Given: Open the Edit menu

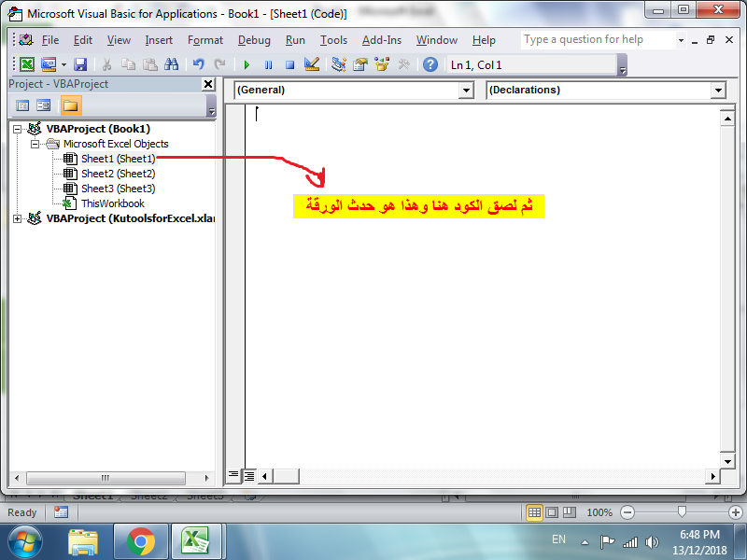Looking at the screenshot, I should pos(83,40).
